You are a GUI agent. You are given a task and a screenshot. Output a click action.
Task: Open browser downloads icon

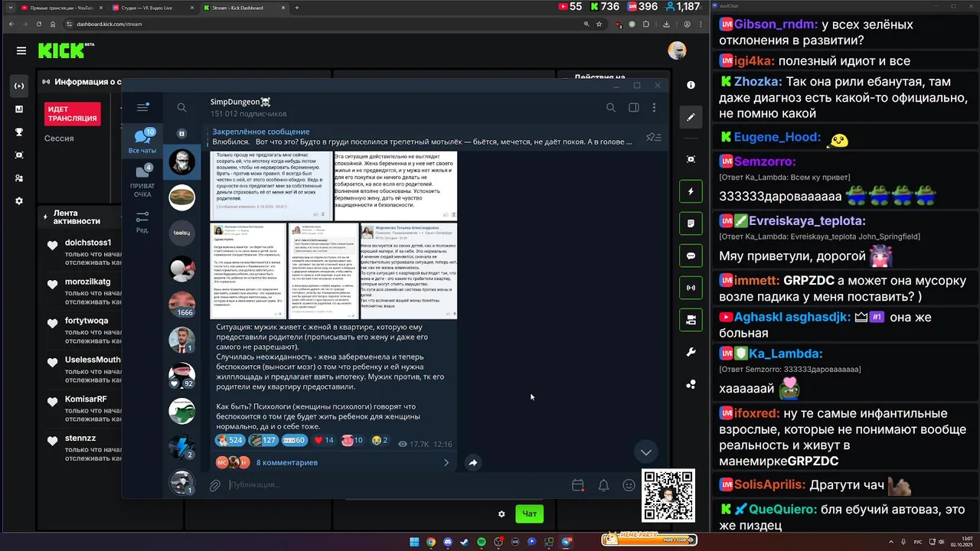(667, 24)
